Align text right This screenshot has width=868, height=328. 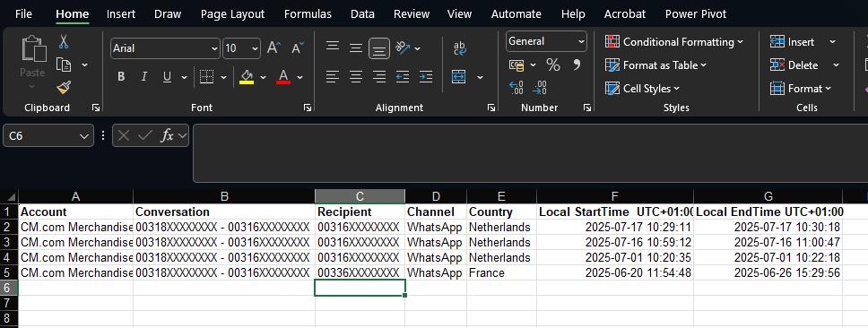[379, 77]
